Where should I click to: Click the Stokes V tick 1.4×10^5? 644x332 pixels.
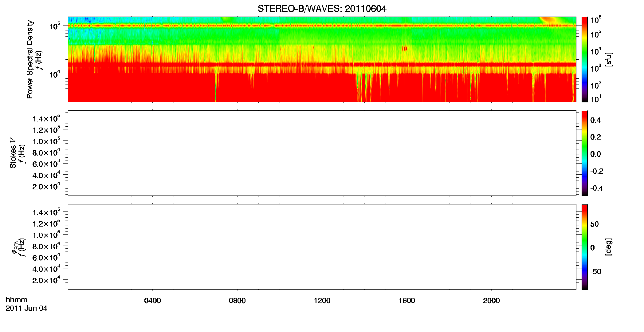click(x=47, y=118)
